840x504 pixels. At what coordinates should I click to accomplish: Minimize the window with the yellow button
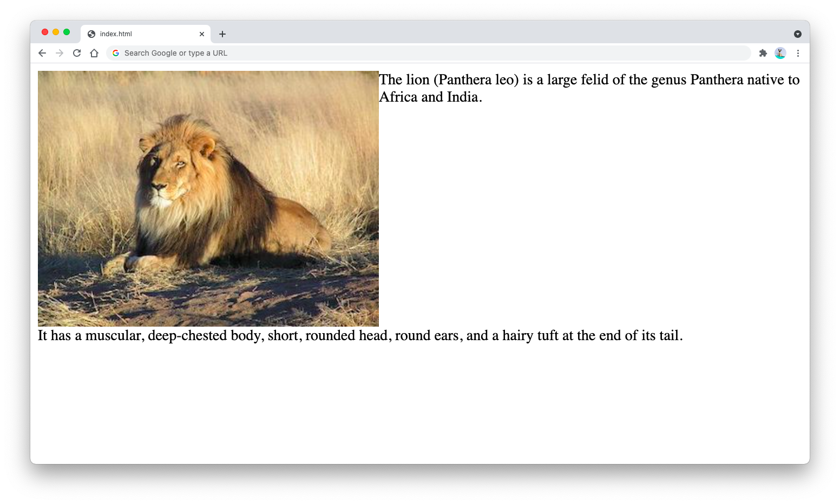(56, 32)
